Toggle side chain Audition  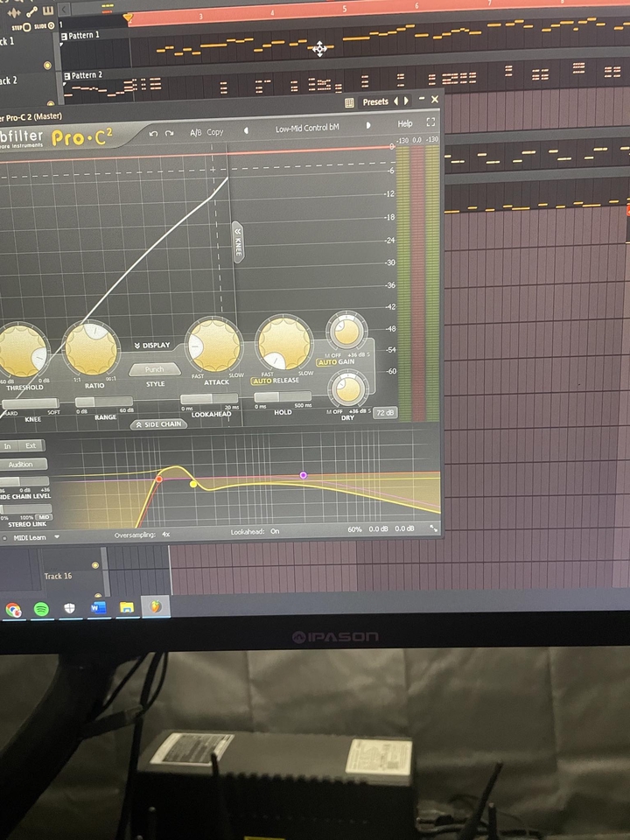21,465
